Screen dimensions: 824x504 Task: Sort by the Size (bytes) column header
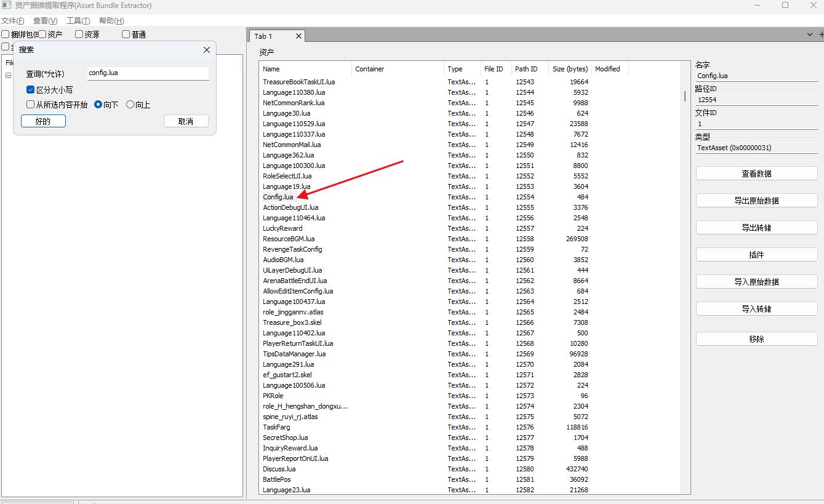[x=570, y=69]
